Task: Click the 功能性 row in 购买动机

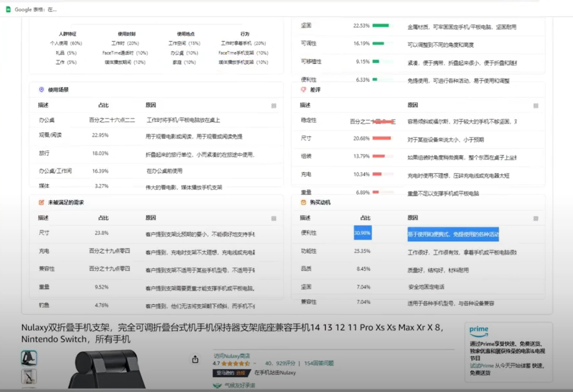Action: 418,252
